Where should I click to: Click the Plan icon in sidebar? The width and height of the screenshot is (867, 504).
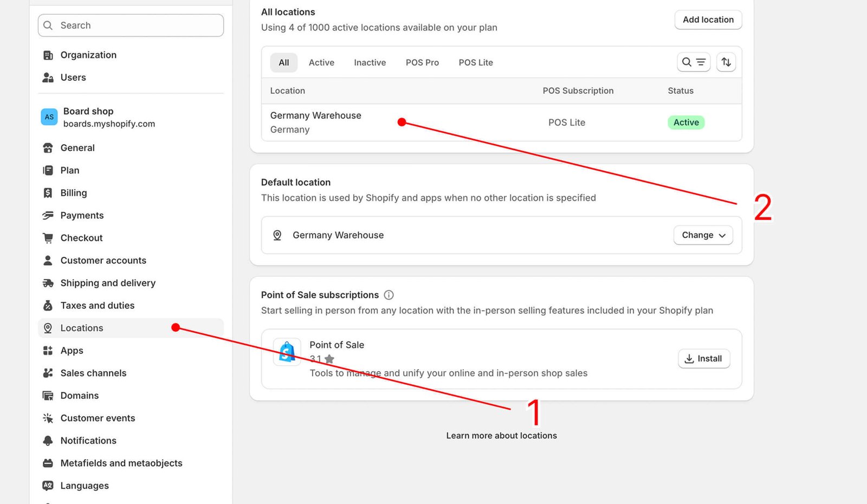(48, 171)
